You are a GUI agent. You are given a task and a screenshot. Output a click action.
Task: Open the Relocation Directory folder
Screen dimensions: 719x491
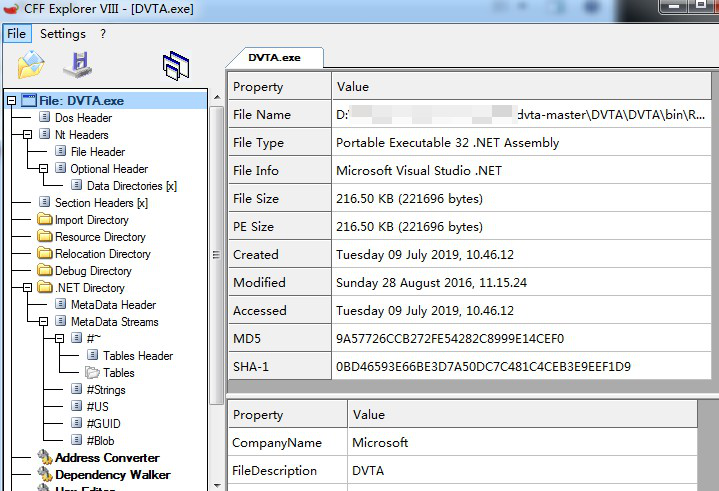(103, 254)
